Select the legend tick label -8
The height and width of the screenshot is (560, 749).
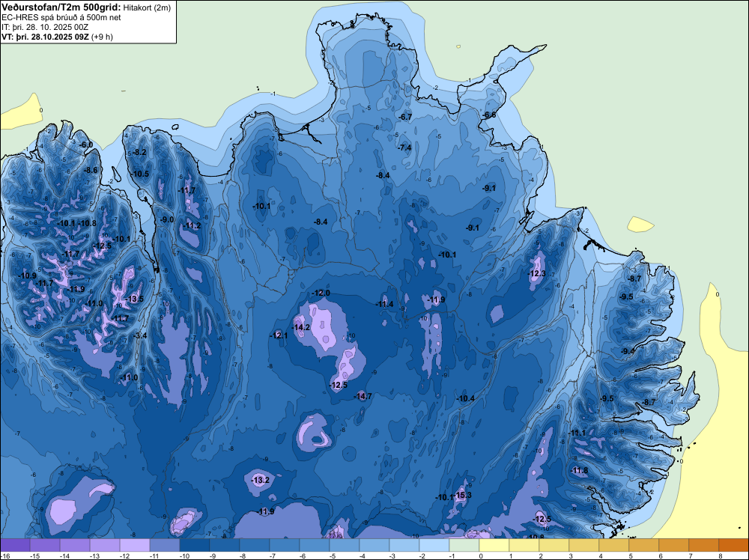(244, 556)
